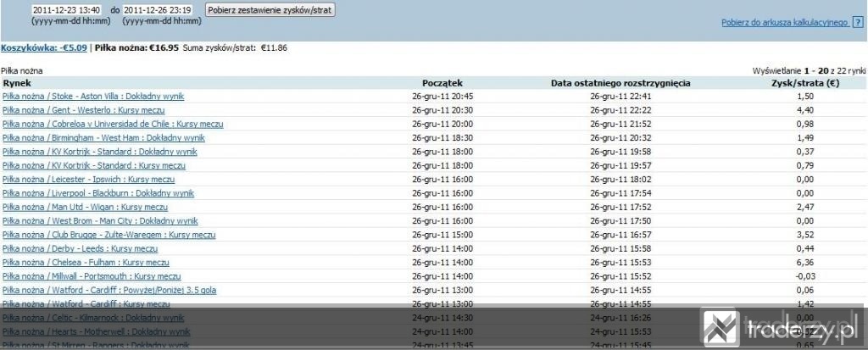Click the end date field 2011-12-26 23:19
Screen dimensions: 868x350
157,10
